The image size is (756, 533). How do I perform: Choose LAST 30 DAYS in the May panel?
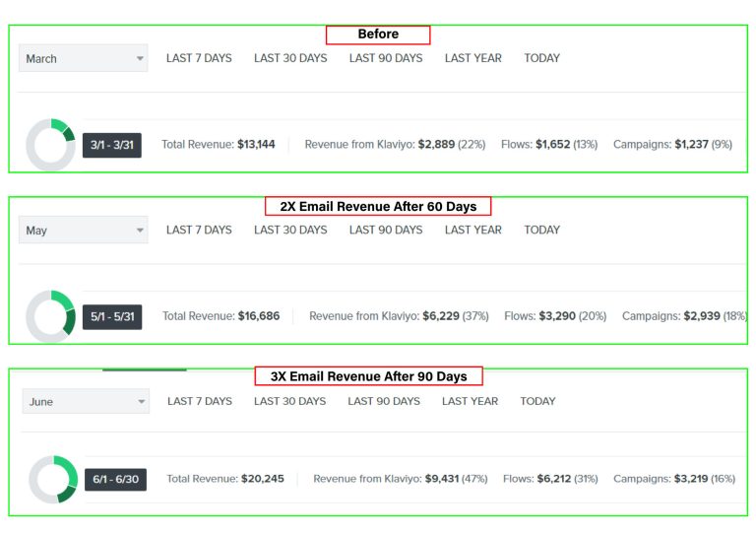coord(290,230)
